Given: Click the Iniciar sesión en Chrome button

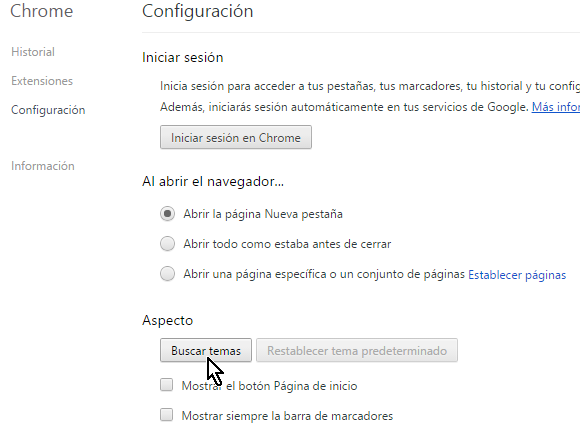Looking at the screenshot, I should [x=236, y=138].
